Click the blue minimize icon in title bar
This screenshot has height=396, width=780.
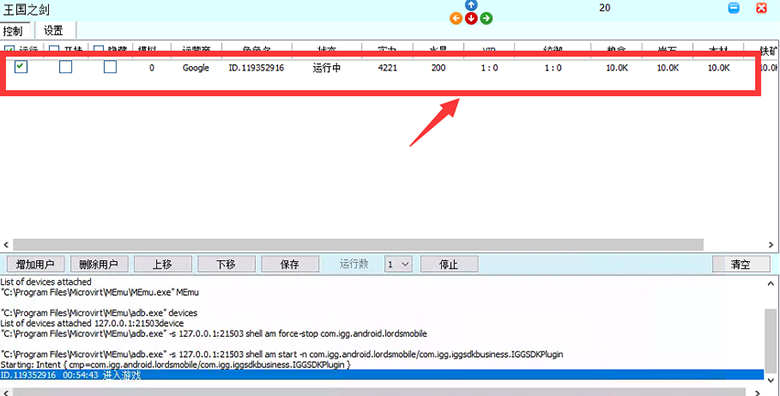[x=734, y=8]
